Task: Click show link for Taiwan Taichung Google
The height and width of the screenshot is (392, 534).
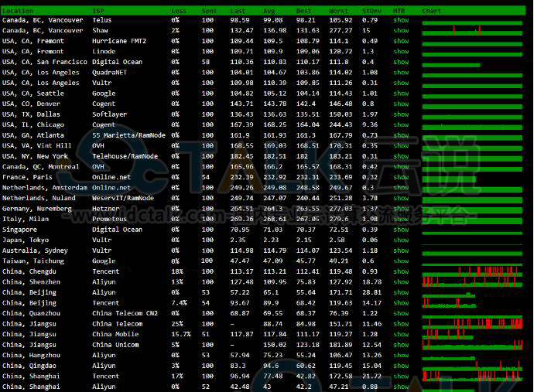Action: (x=401, y=261)
